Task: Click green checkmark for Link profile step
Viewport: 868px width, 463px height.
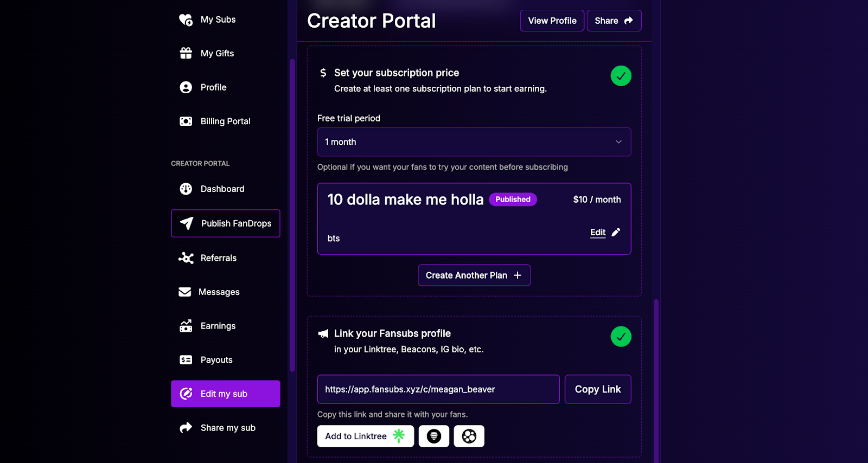Action: (621, 337)
